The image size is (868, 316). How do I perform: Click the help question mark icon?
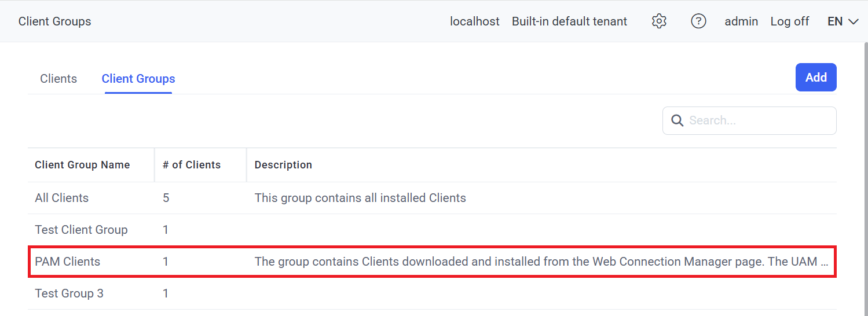[x=698, y=21]
